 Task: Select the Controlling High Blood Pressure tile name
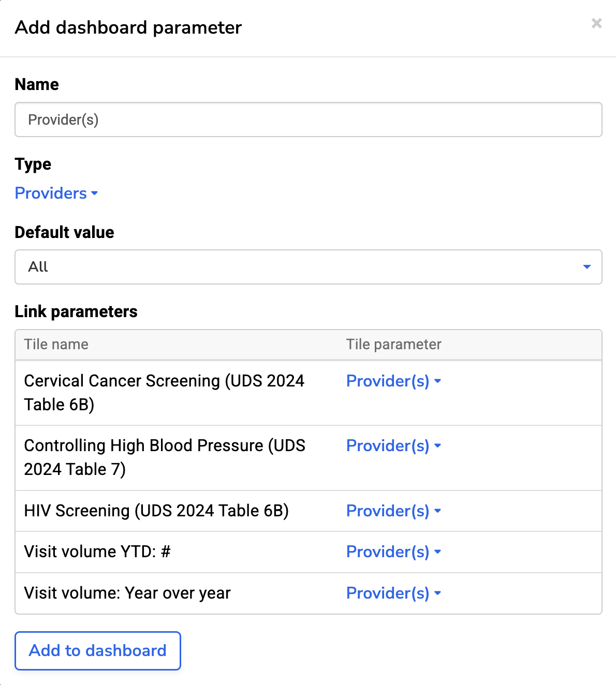pyautogui.click(x=165, y=457)
